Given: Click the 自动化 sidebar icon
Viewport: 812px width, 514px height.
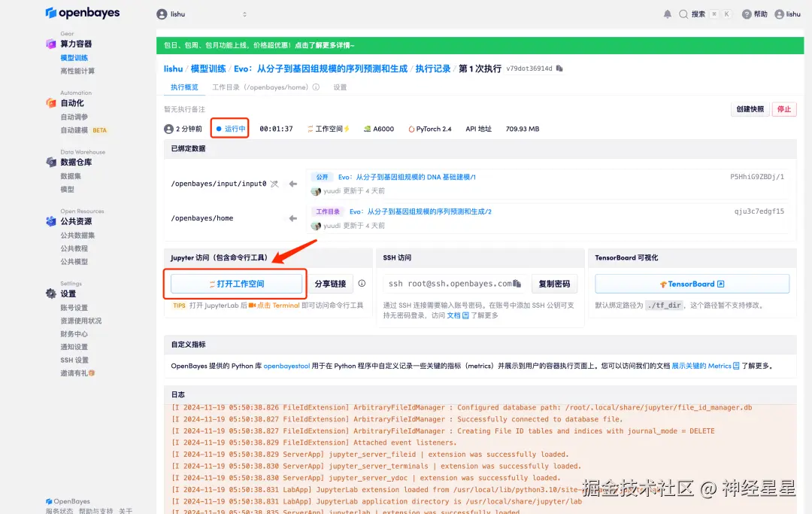Looking at the screenshot, I should click(x=51, y=103).
